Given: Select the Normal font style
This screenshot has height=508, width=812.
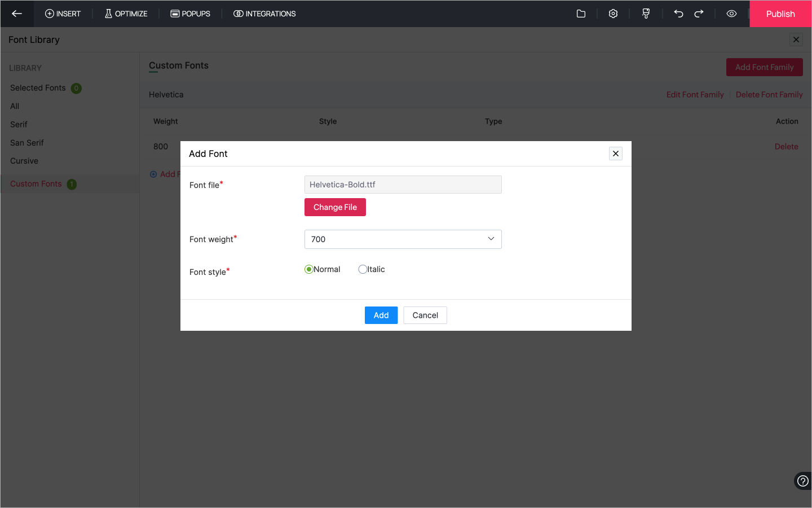Looking at the screenshot, I should click(309, 269).
